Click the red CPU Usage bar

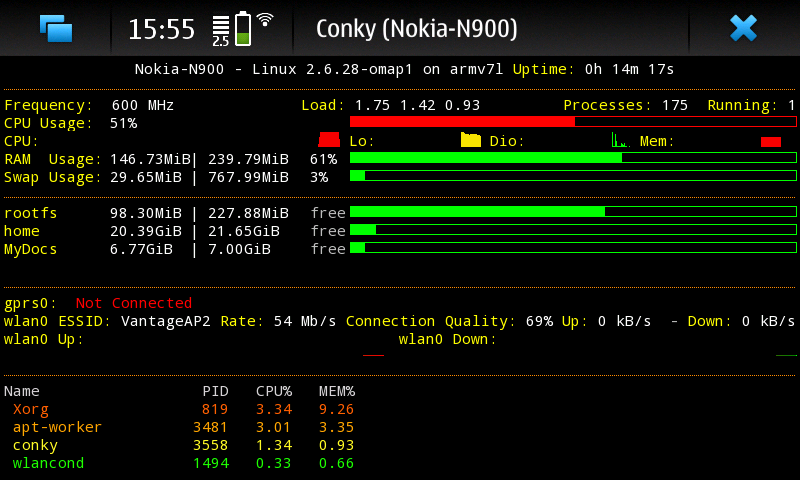point(572,122)
